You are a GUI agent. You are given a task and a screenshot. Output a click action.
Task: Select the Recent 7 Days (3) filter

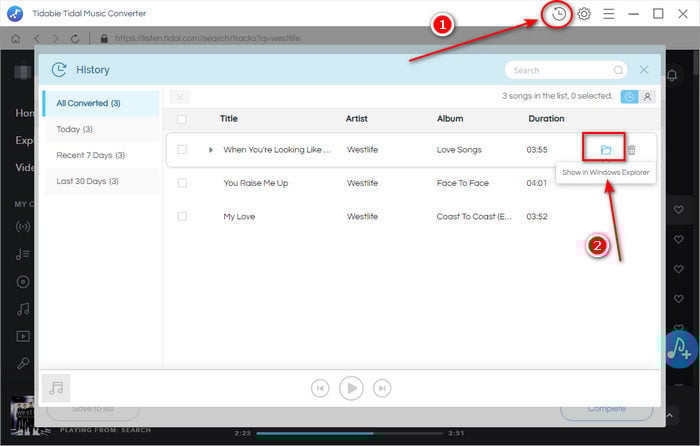pyautogui.click(x=102, y=155)
